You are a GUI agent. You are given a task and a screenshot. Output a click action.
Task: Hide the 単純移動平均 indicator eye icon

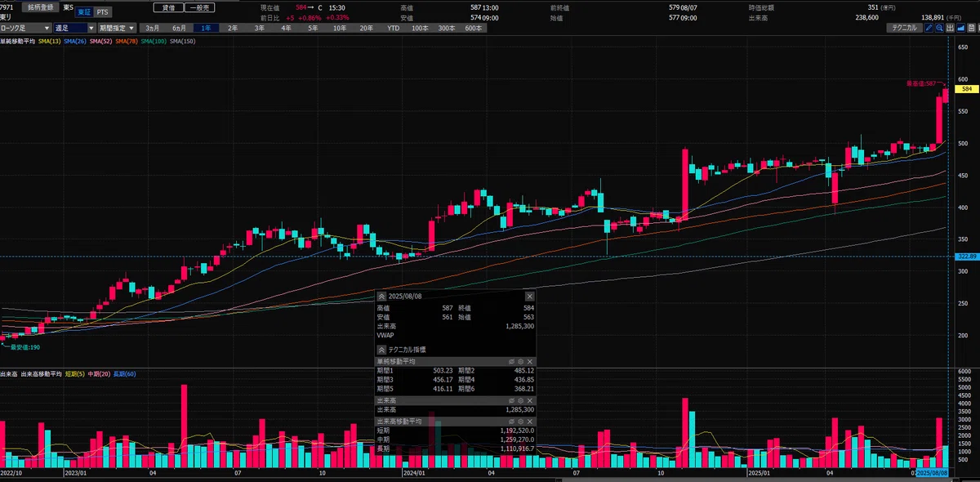click(511, 361)
